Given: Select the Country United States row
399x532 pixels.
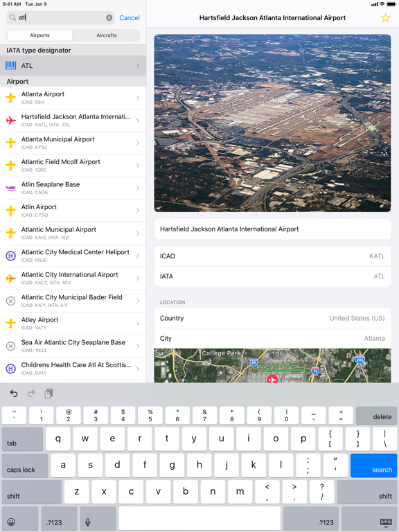Looking at the screenshot, I should 272,318.
